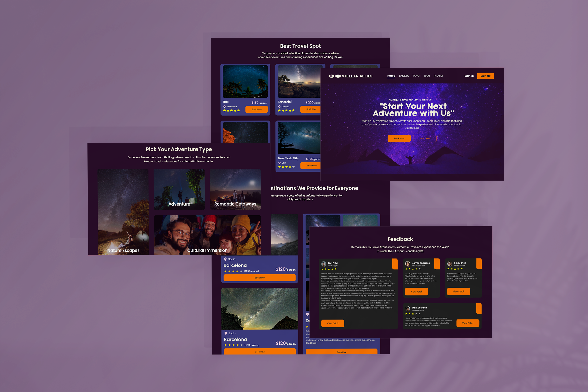Click Lisa Patel's avatar in Feedback
The image size is (588, 392).
[x=323, y=264]
